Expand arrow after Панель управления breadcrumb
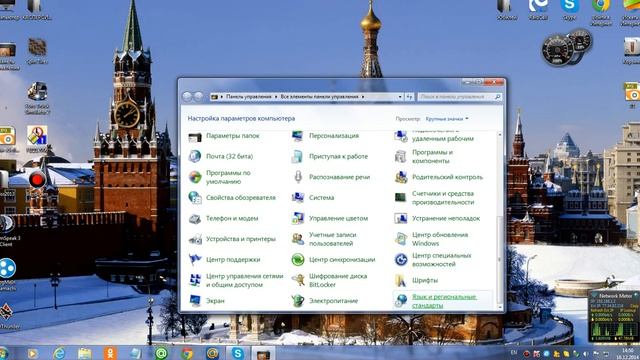Screen dimensions: 640x360 pyautogui.click(x=276, y=97)
